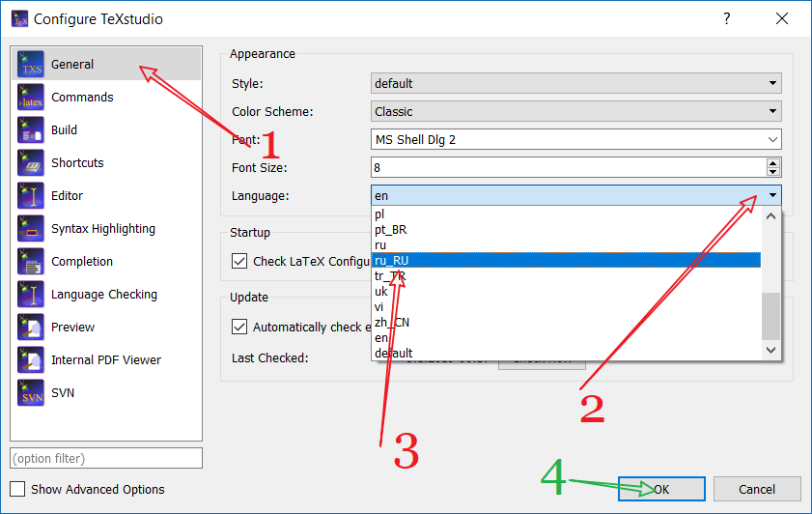
Task: Choose default in language list
Action: [x=566, y=353]
